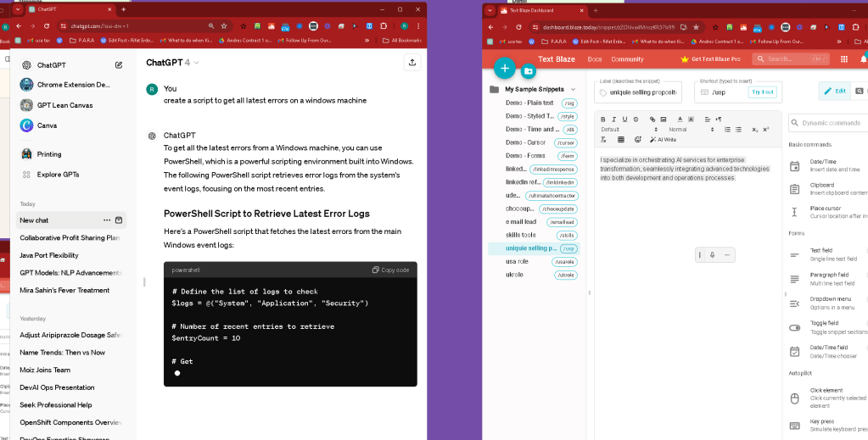Click Get Text Blaze Pro
The image size is (868, 440).
click(x=711, y=59)
